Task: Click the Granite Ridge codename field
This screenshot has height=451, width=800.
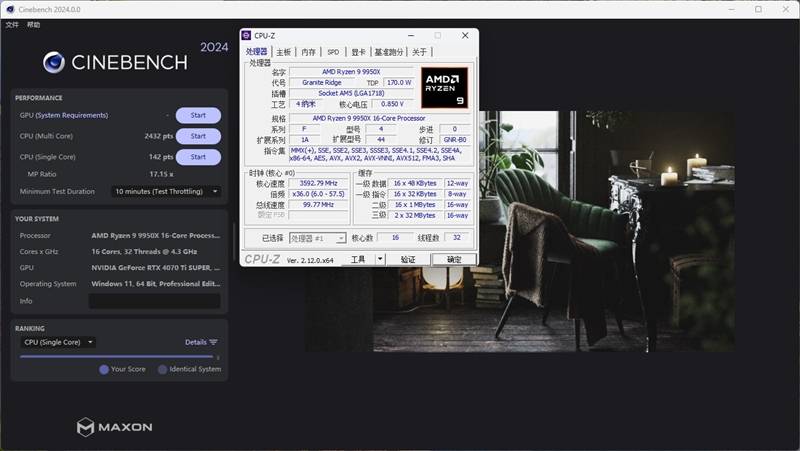Action: (x=322, y=83)
